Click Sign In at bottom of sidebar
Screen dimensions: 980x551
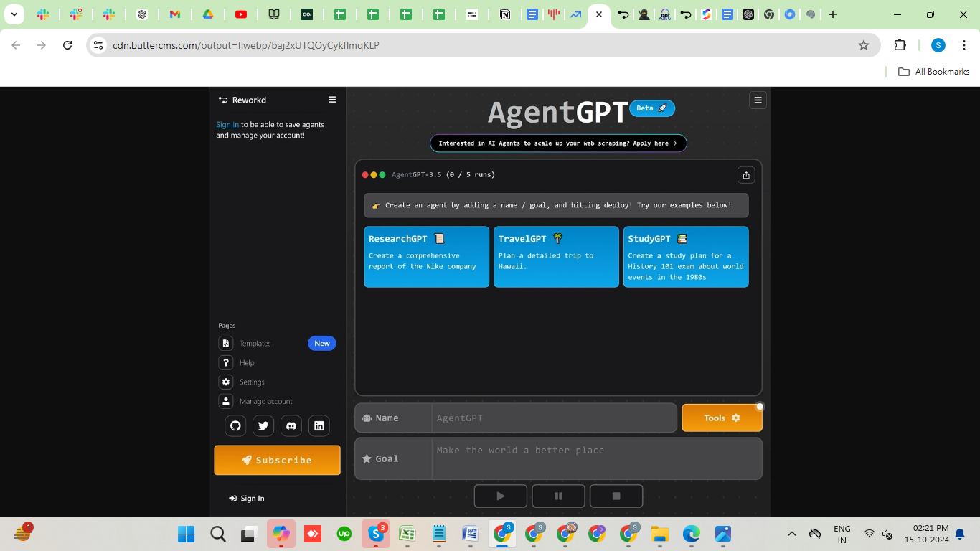click(246, 498)
